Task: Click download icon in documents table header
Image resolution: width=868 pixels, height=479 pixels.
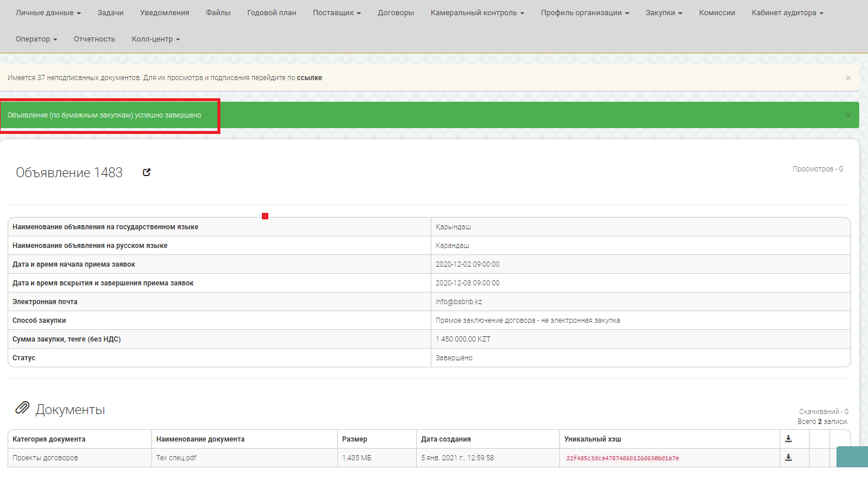Action: [x=788, y=439]
